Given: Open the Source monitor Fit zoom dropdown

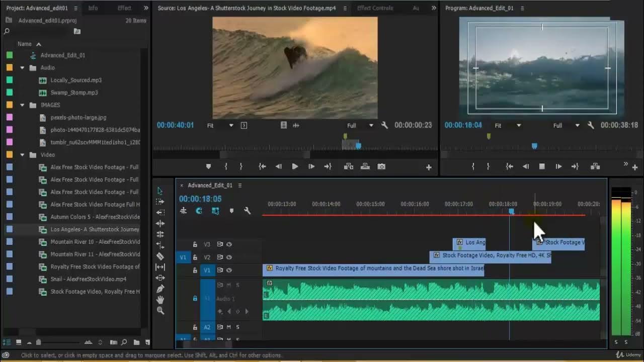Looking at the screenshot, I should [220, 125].
